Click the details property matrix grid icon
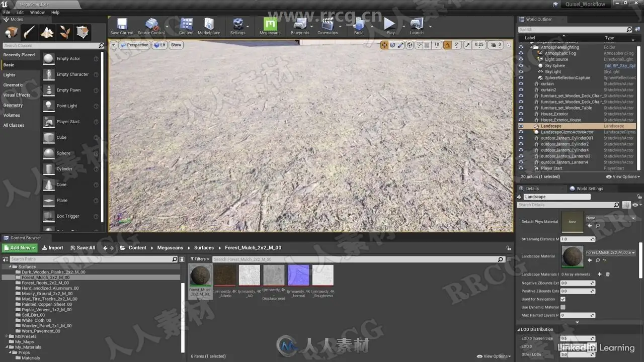This screenshot has width=644, height=362. click(x=626, y=205)
